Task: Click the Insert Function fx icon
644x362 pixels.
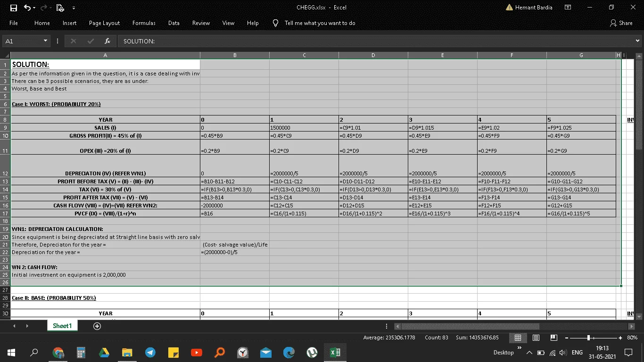Action: pos(107,41)
